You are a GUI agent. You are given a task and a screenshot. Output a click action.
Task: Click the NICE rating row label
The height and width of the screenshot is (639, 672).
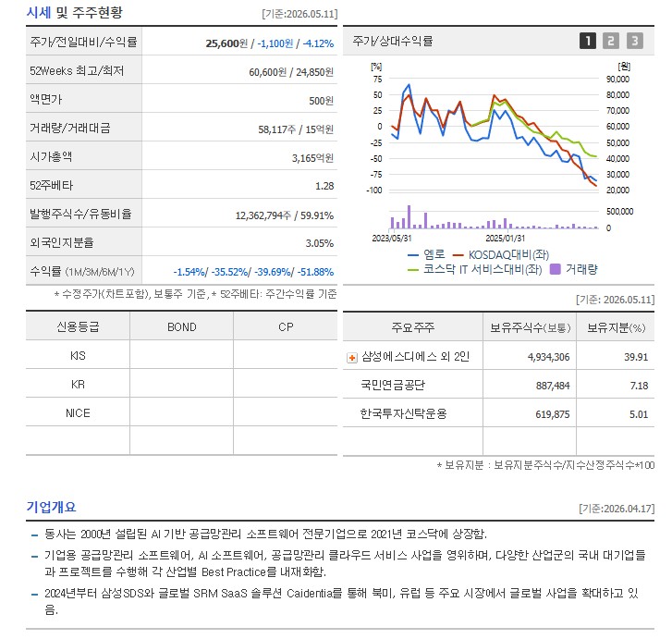pos(78,413)
